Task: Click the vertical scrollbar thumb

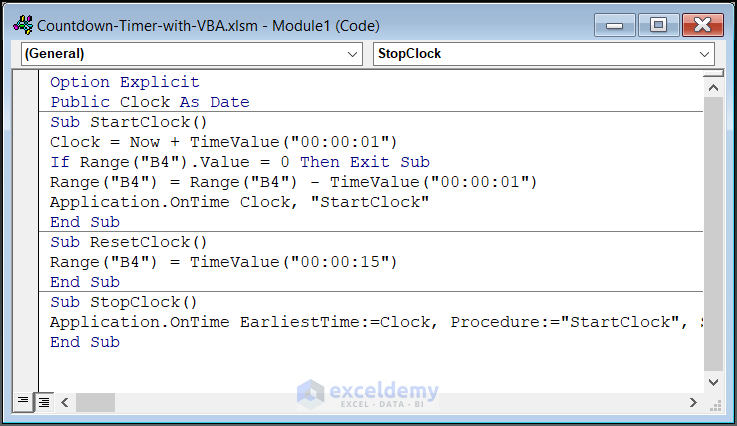Action: pyautogui.click(x=712, y=220)
